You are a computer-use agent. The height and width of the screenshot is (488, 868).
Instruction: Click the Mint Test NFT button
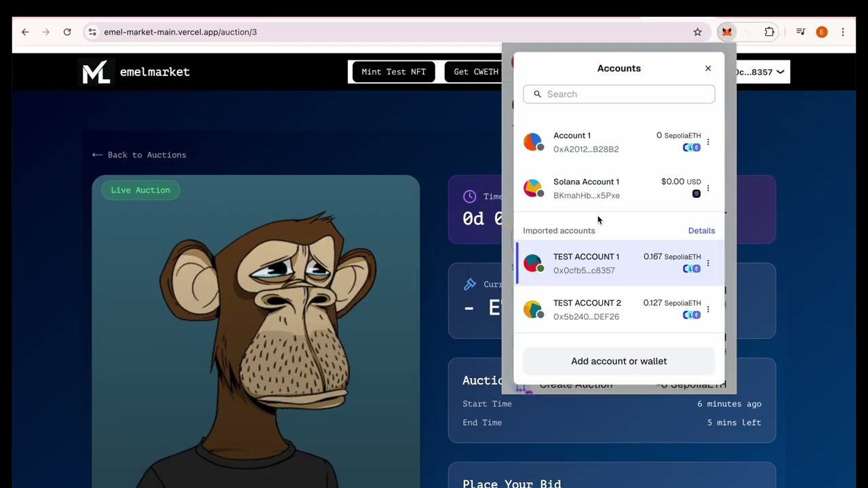[394, 72]
